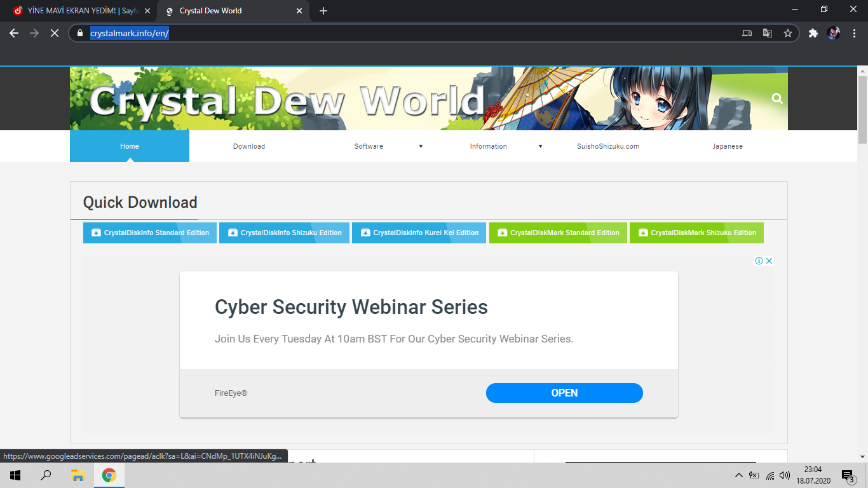The height and width of the screenshot is (488, 868).
Task: Click the FireEye advertiser name
Action: tap(231, 393)
